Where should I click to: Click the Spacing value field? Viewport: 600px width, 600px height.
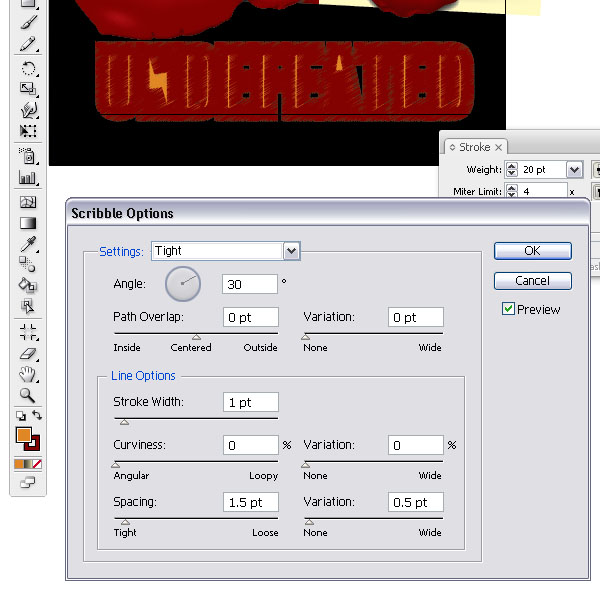click(251, 502)
